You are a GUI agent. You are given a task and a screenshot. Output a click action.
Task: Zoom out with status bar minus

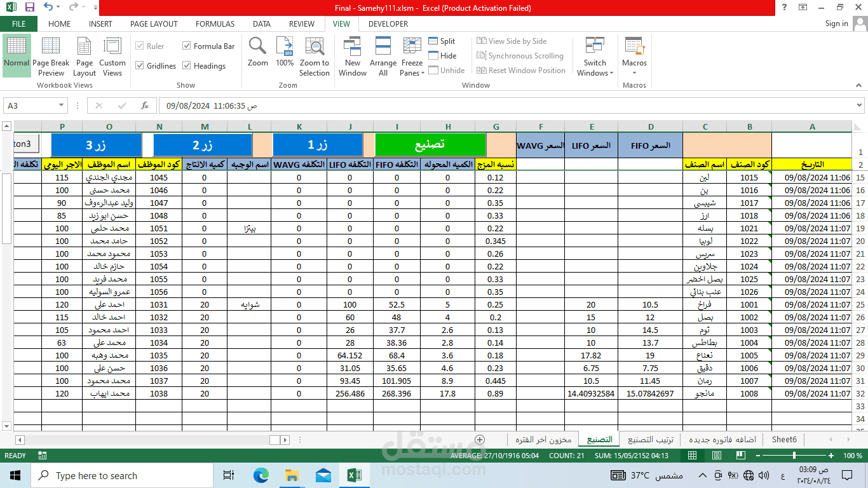759,456
